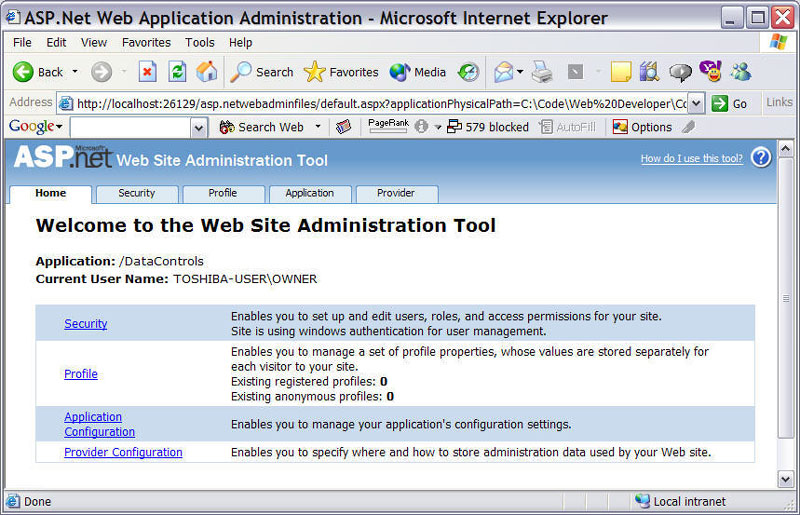800x515 pixels.
Task: Click the Local intranet status zone
Action: 681,502
